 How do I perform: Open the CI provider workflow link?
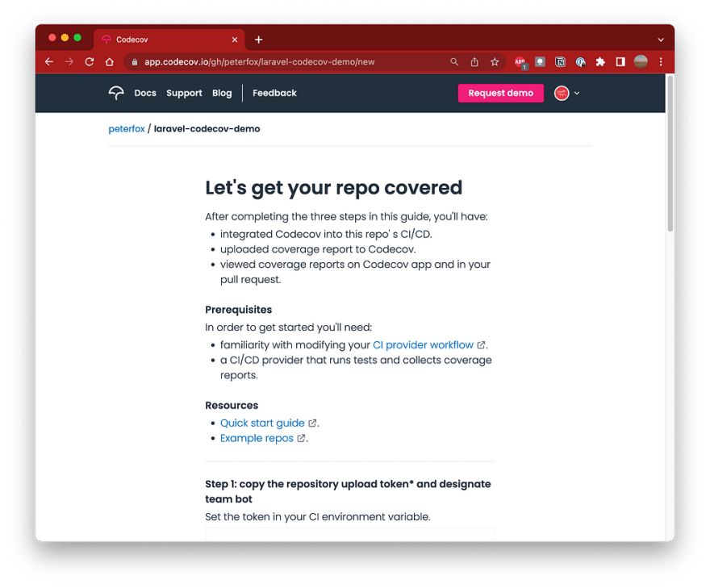point(423,345)
